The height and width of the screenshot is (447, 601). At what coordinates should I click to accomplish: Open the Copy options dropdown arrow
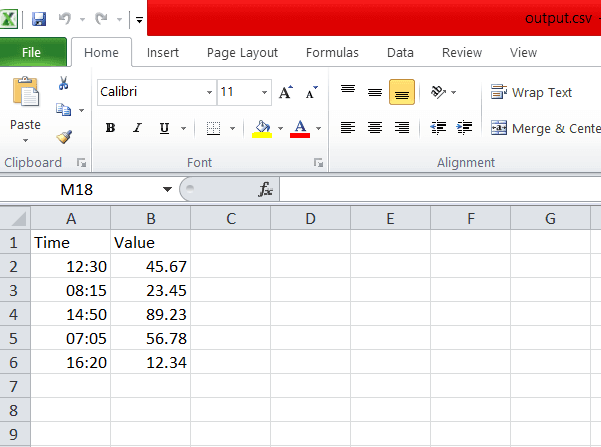[x=81, y=110]
